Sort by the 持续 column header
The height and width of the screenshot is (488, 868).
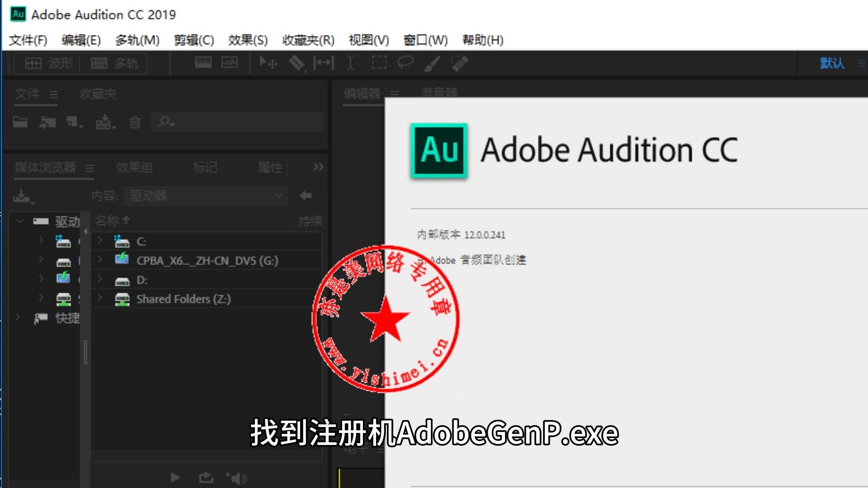tap(310, 221)
